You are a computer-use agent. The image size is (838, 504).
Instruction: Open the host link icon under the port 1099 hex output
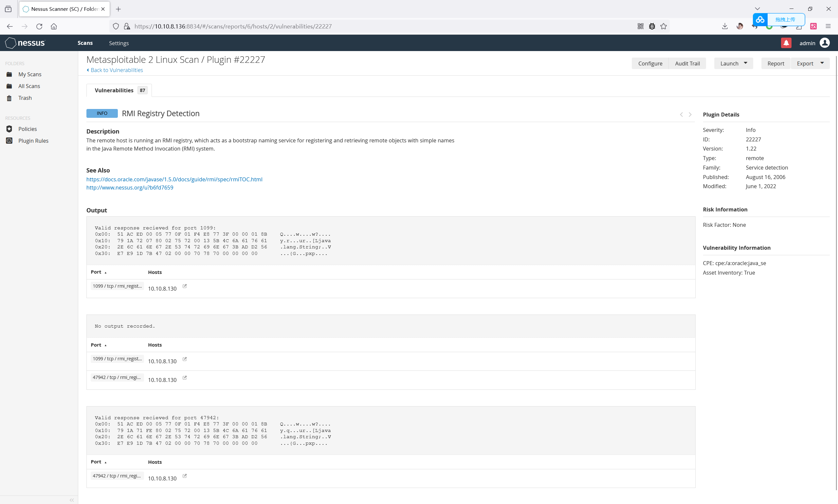tap(185, 286)
